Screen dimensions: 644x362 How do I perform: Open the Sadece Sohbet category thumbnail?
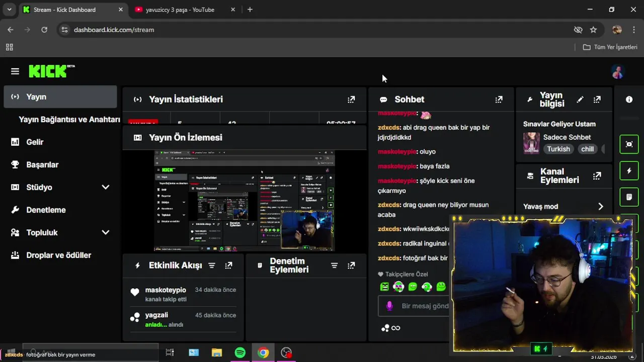coord(531,143)
